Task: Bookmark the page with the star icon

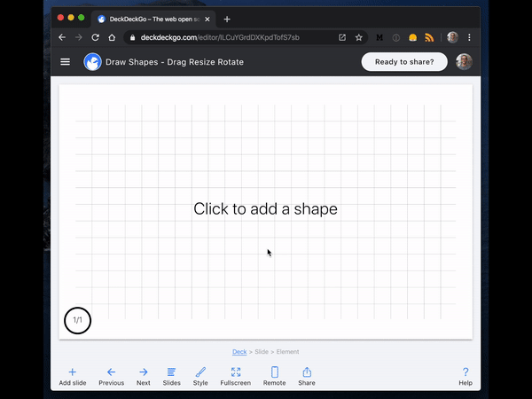Action: click(x=358, y=37)
